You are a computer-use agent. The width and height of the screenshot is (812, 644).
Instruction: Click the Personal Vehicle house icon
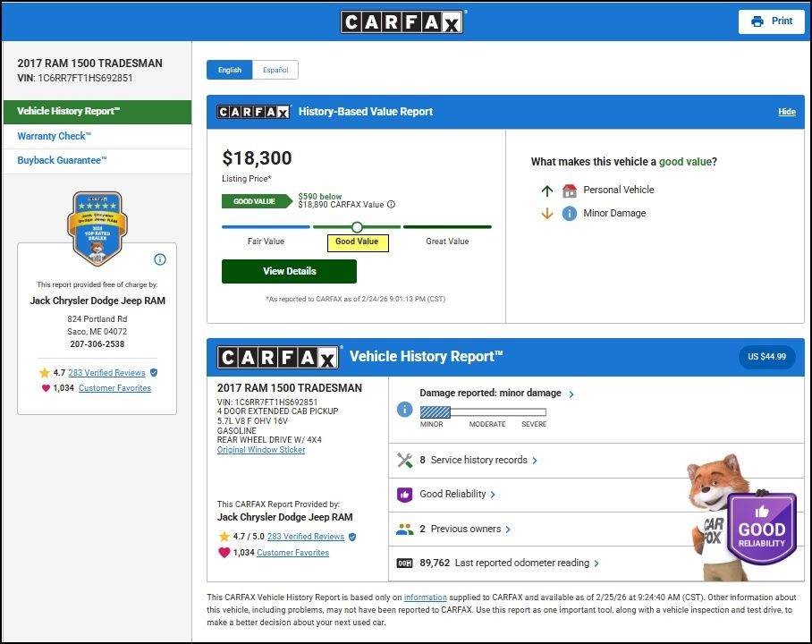[570, 191]
